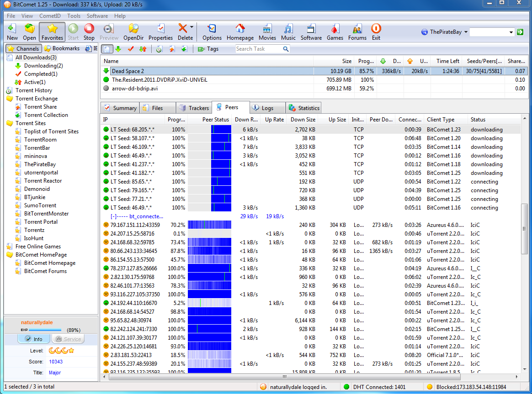
Task: Switch to the Trackers tab
Action: pos(195,108)
